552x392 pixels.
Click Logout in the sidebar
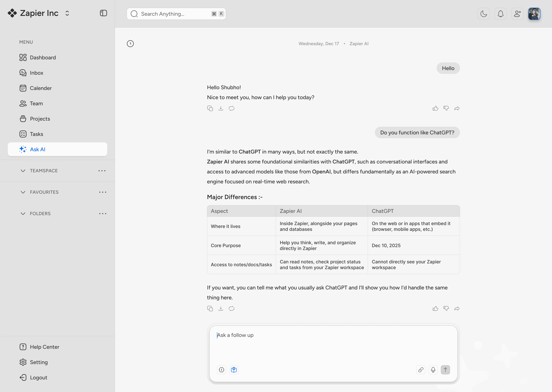(38, 378)
